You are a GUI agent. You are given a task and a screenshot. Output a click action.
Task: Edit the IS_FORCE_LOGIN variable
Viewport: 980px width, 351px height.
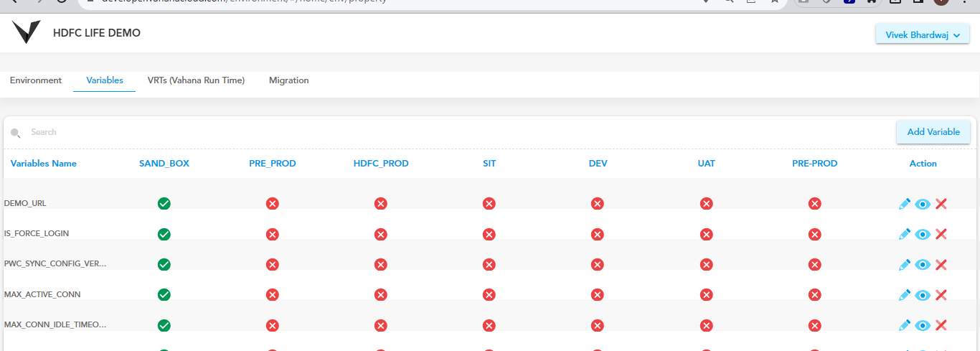tap(905, 234)
